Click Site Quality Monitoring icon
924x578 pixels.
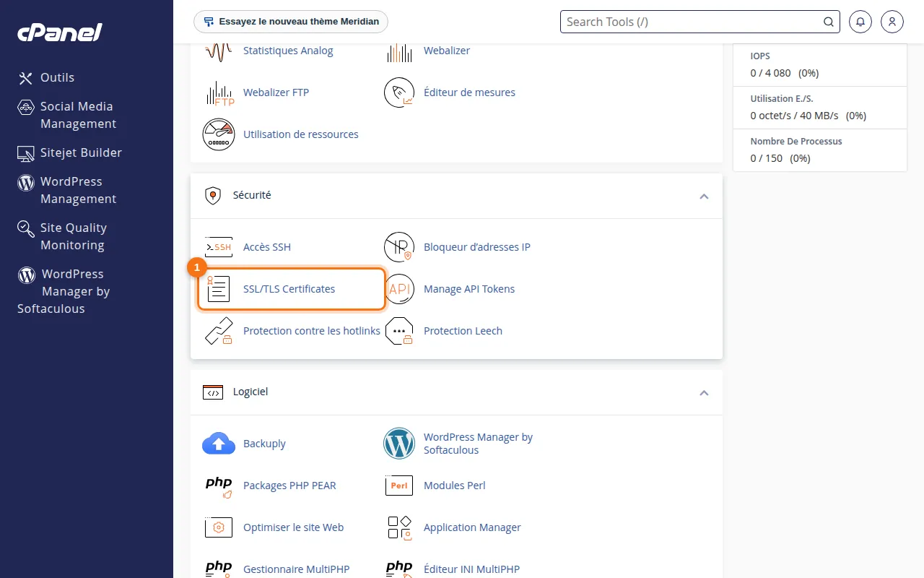[26, 228]
